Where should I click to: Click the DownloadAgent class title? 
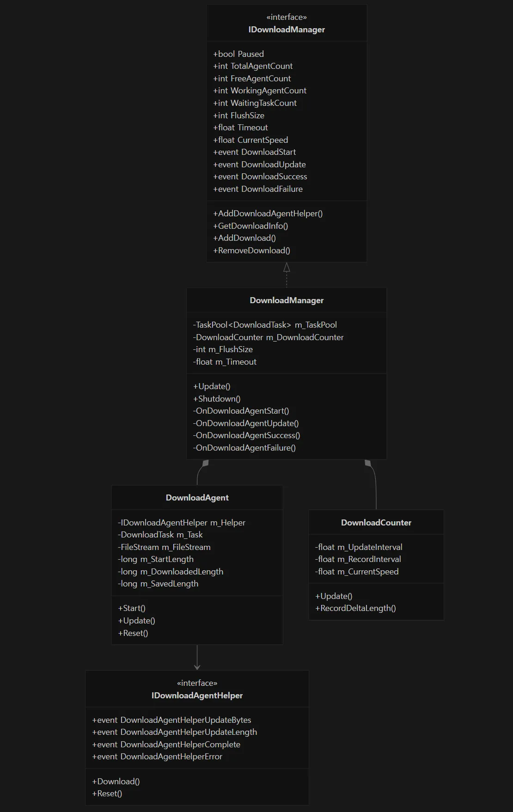click(197, 498)
